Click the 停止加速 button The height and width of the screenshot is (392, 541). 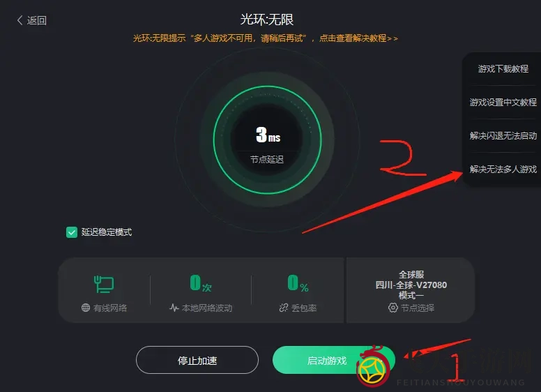tap(197, 360)
